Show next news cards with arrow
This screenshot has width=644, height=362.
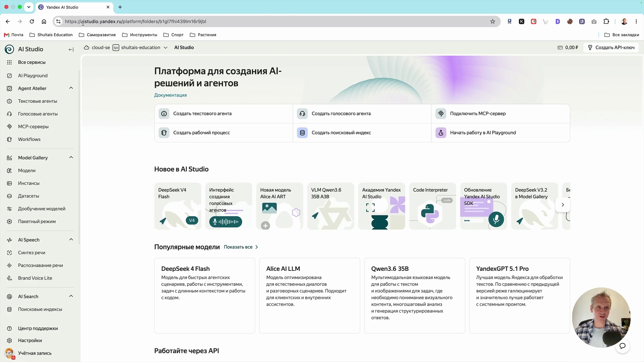[x=563, y=205]
